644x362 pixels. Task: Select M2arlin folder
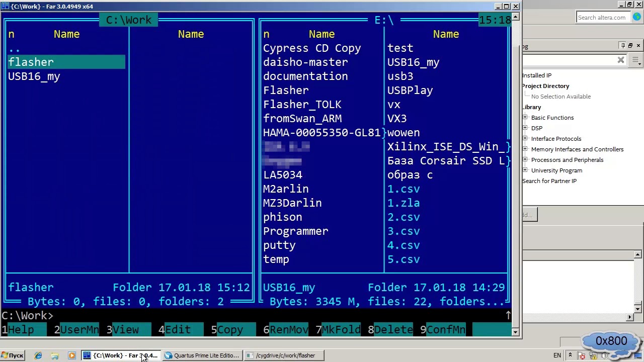(286, 189)
